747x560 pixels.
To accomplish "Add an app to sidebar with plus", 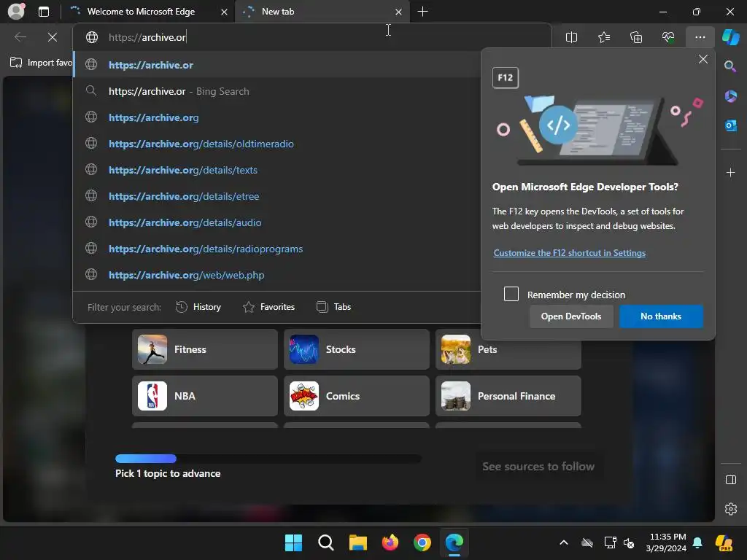I will point(730,172).
